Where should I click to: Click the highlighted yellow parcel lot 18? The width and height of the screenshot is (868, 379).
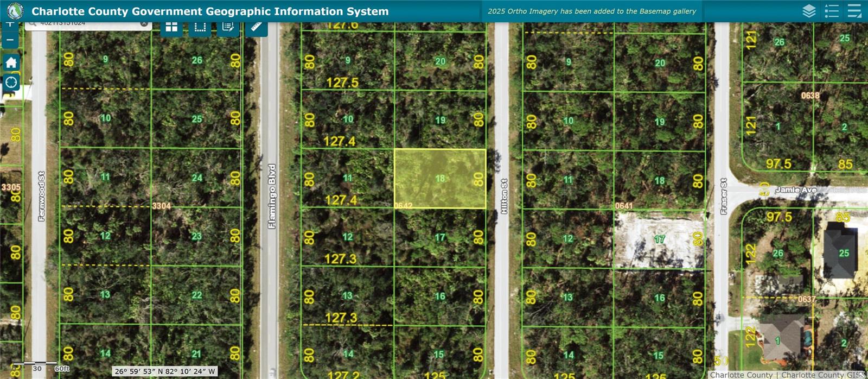coord(439,178)
